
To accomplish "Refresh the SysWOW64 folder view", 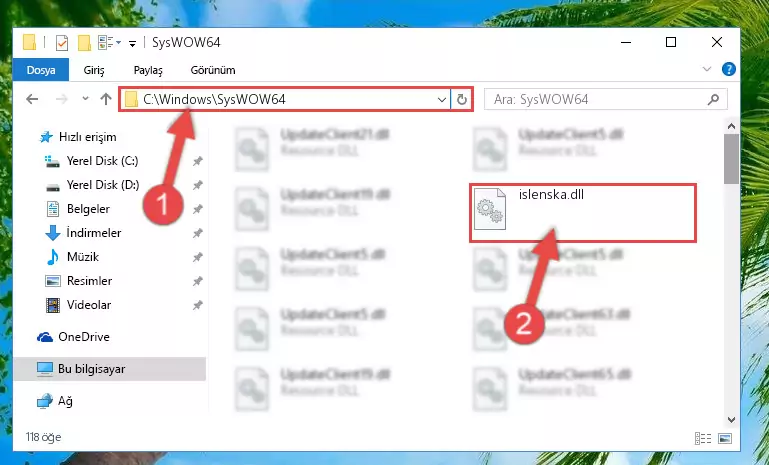I will pos(461,100).
